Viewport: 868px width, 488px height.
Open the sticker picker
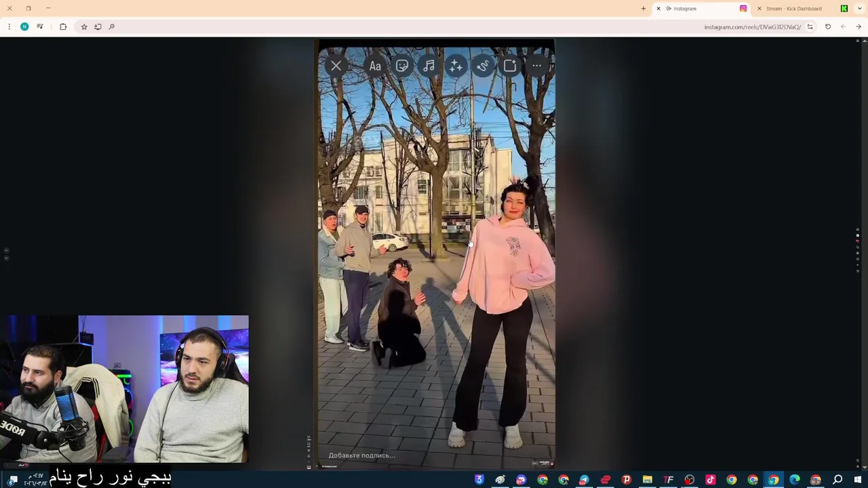tap(402, 66)
